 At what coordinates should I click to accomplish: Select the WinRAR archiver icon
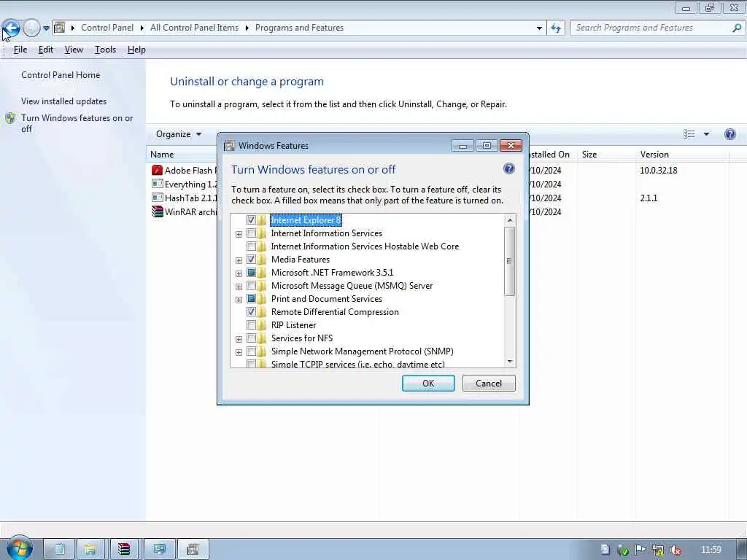157,211
